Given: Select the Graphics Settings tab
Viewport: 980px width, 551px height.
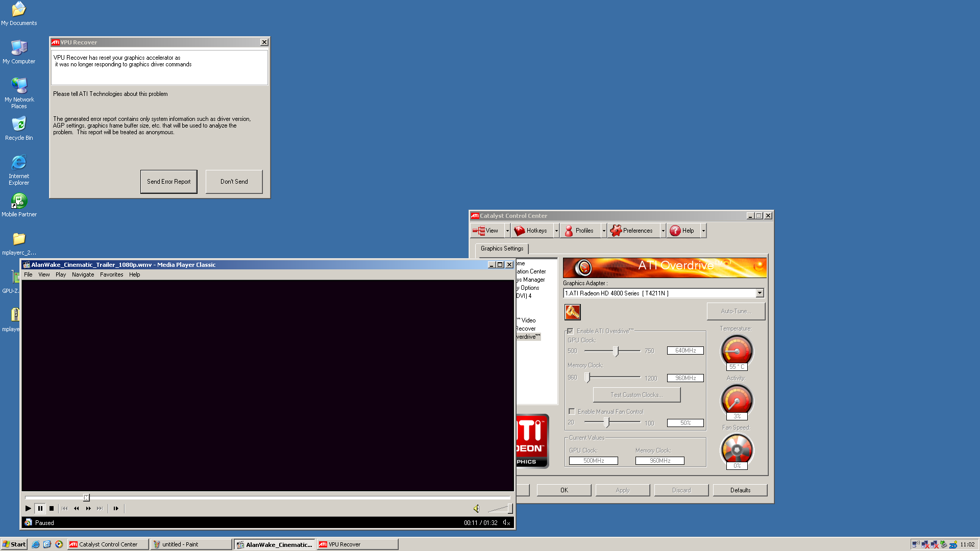Looking at the screenshot, I should pyautogui.click(x=502, y=248).
